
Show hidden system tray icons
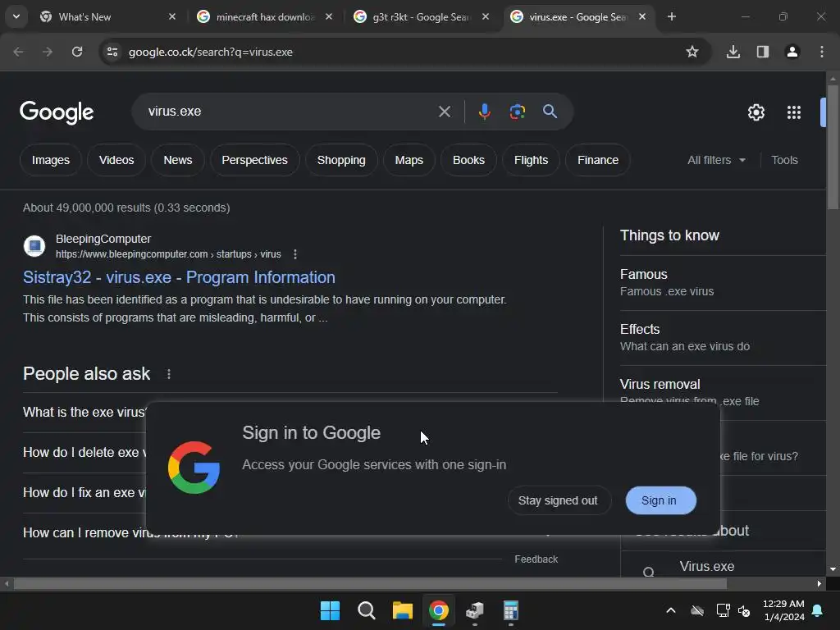point(670,610)
